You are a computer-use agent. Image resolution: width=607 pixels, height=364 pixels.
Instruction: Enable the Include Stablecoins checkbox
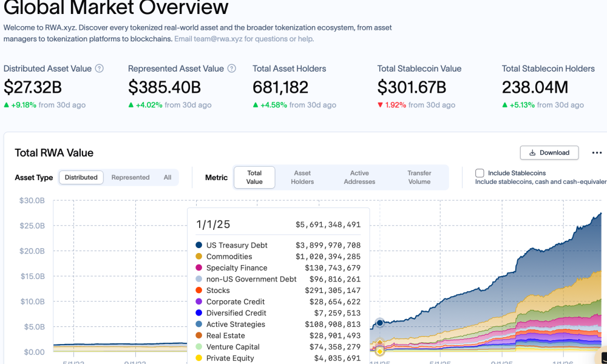(480, 173)
